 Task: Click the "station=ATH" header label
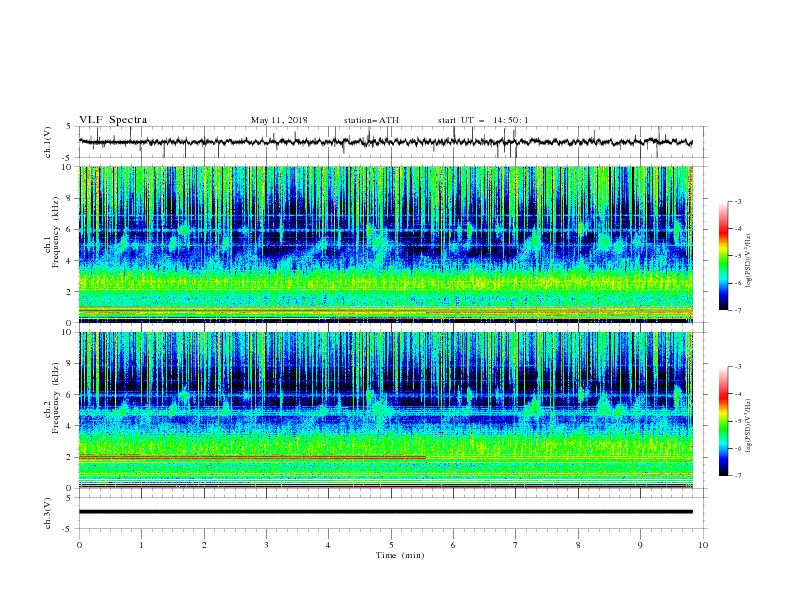(371, 120)
